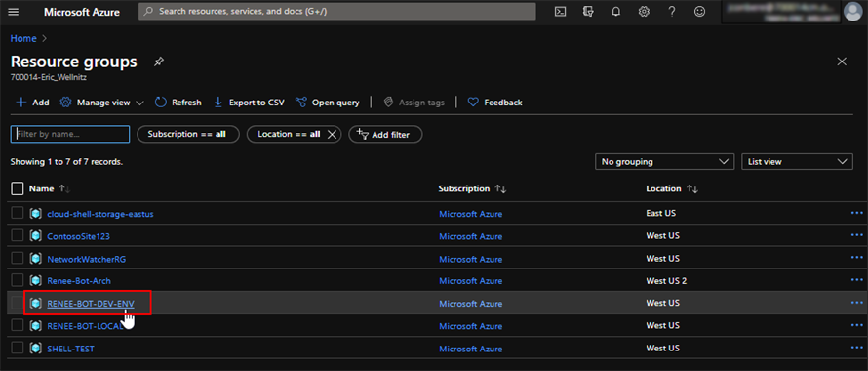Open the Subscription == all filter
Image resolution: width=868 pixels, height=371 pixels.
click(x=187, y=134)
